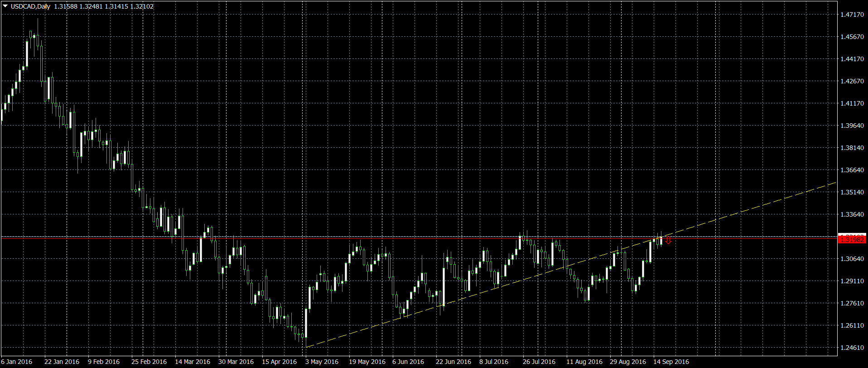The height and width of the screenshot is (368, 868).
Task: Select the yellow dashed ascending trendline
Action: coord(571,265)
